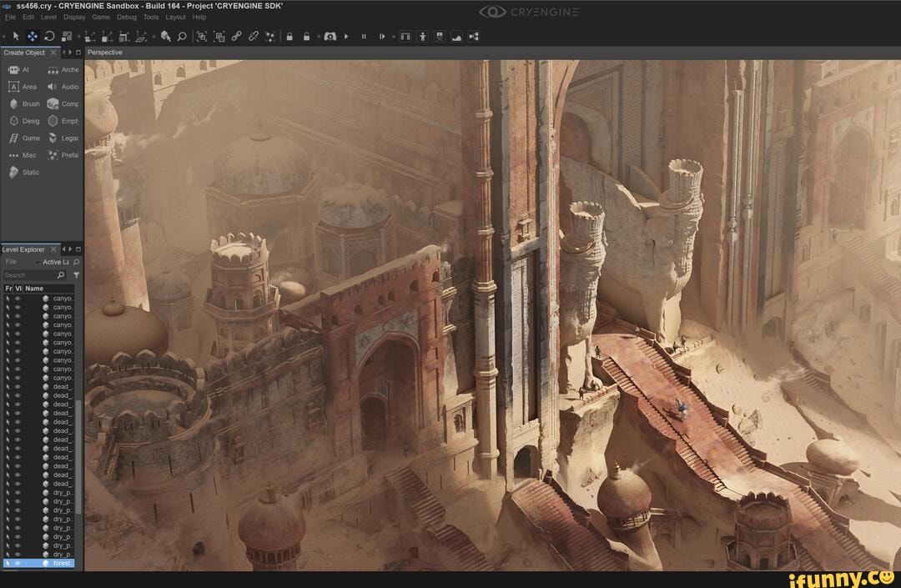Pick the Brush object type
This screenshot has width=901, height=588.
tap(23, 104)
